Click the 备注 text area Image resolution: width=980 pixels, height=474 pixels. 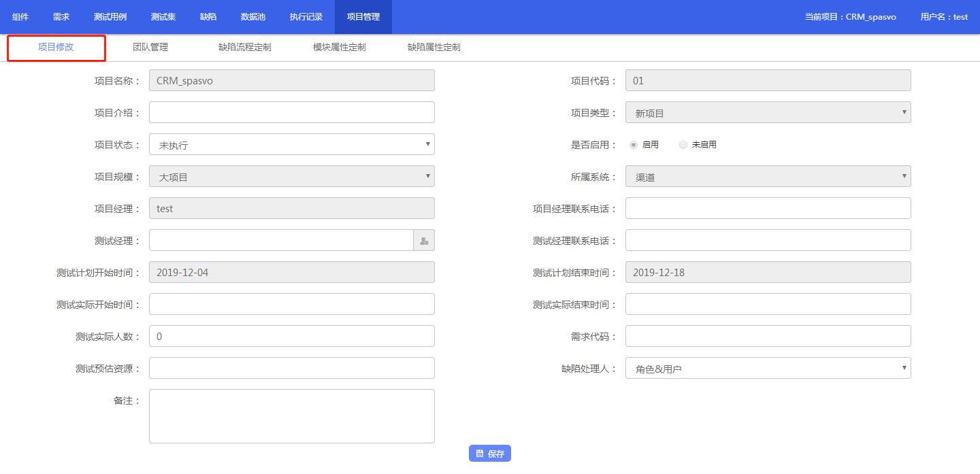click(x=291, y=416)
